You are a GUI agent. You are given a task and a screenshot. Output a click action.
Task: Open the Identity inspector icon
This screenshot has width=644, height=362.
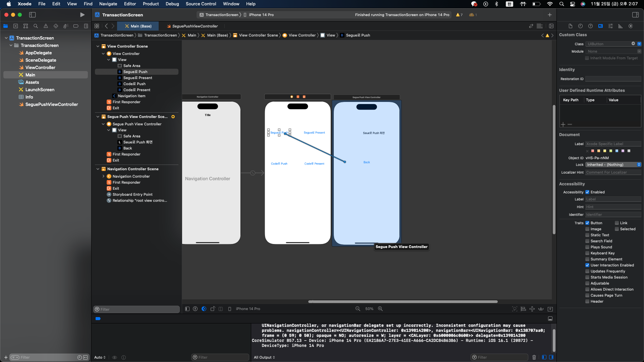click(600, 26)
